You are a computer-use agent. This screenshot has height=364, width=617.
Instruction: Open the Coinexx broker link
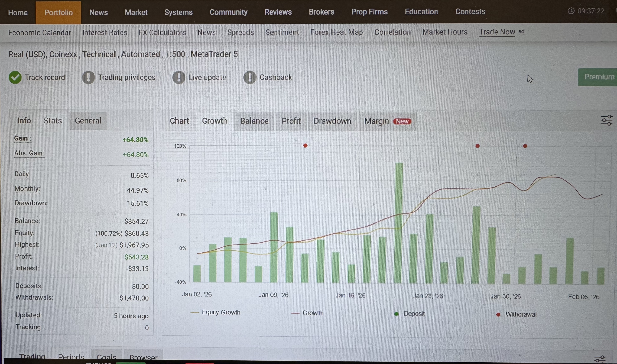coord(63,54)
